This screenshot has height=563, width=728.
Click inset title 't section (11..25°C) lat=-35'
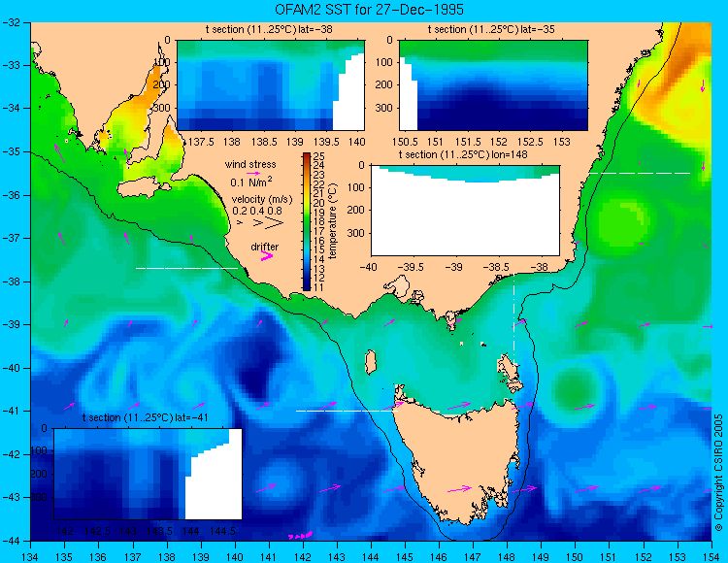click(491, 30)
